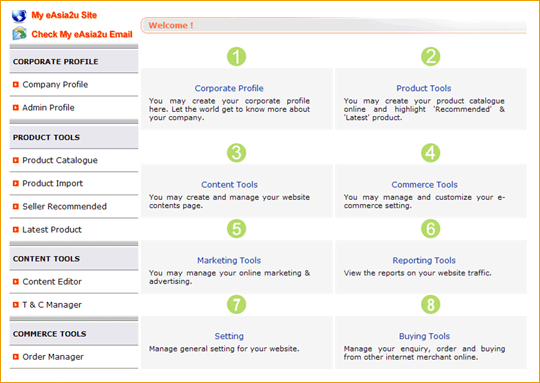This screenshot has height=383, width=540.
Task: Click the green number 4 circle
Action: [x=430, y=153]
